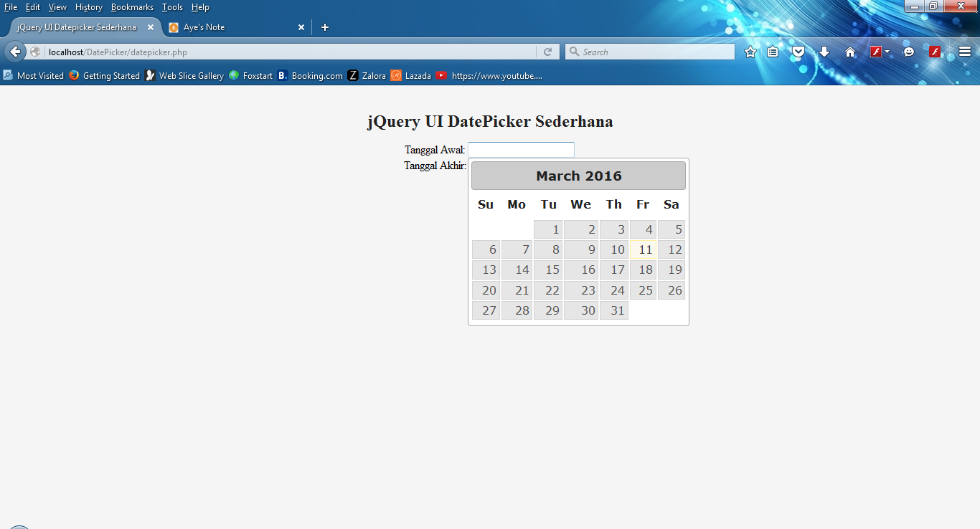Open the History menu
Viewport: 980px width, 529px height.
click(x=88, y=7)
